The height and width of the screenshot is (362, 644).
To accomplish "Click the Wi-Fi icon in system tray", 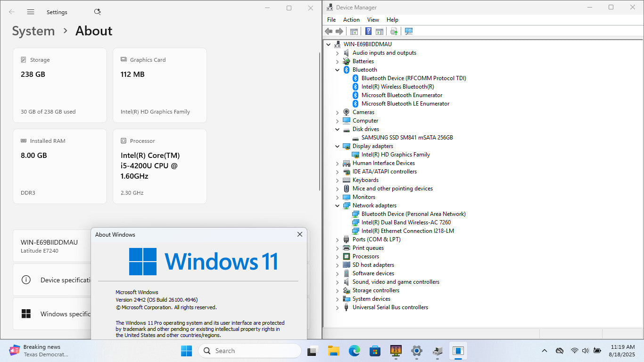I will [574, 351].
